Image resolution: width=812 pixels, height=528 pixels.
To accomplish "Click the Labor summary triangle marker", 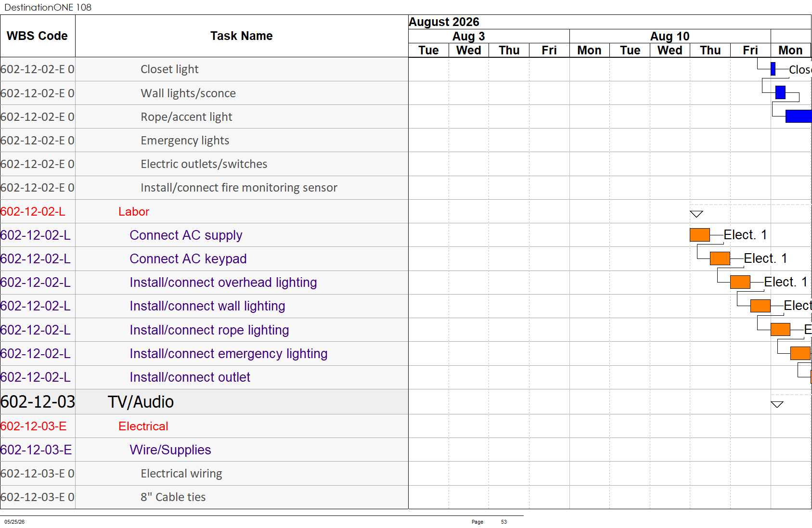I will click(696, 214).
